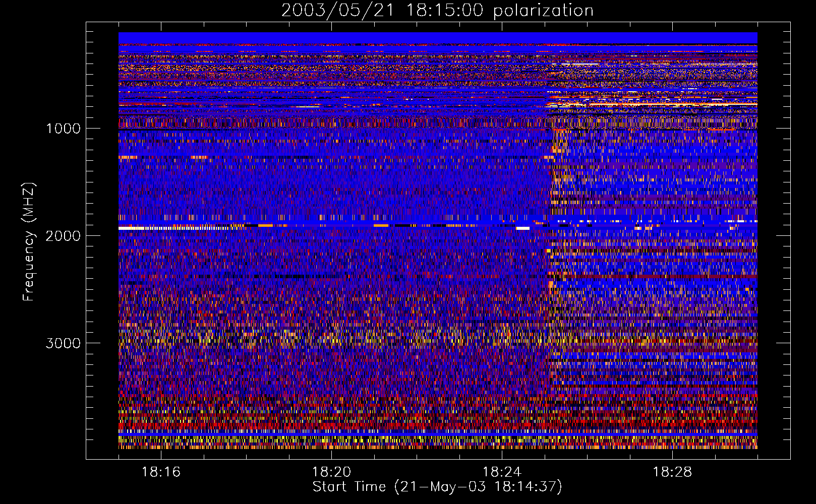The width and height of the screenshot is (816, 504).
Task: Click the 18:16 time tick label
Action: 161,472
